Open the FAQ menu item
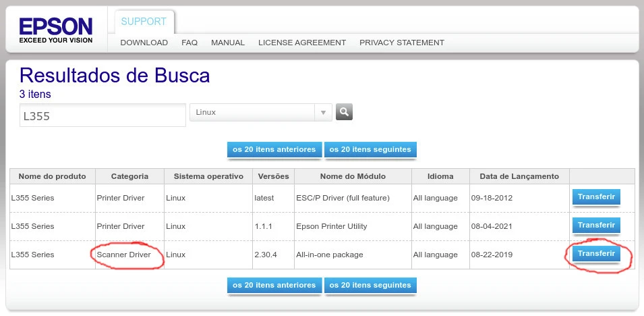 (189, 43)
